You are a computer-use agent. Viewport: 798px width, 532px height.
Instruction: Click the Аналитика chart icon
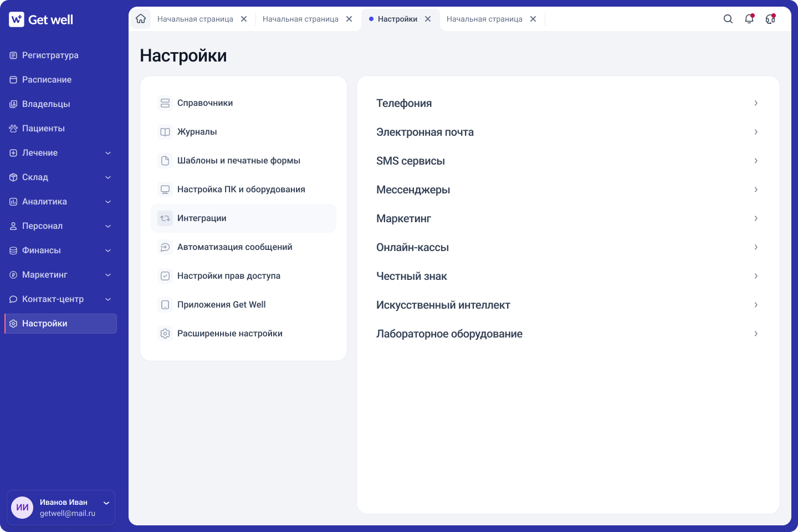[x=13, y=202]
